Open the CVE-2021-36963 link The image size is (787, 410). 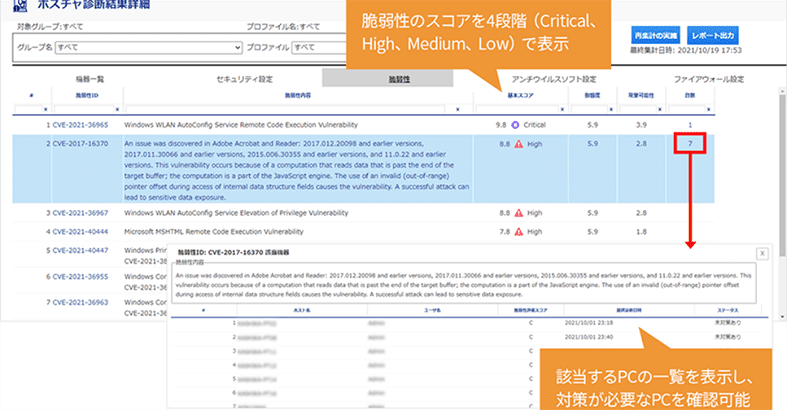[80, 303]
